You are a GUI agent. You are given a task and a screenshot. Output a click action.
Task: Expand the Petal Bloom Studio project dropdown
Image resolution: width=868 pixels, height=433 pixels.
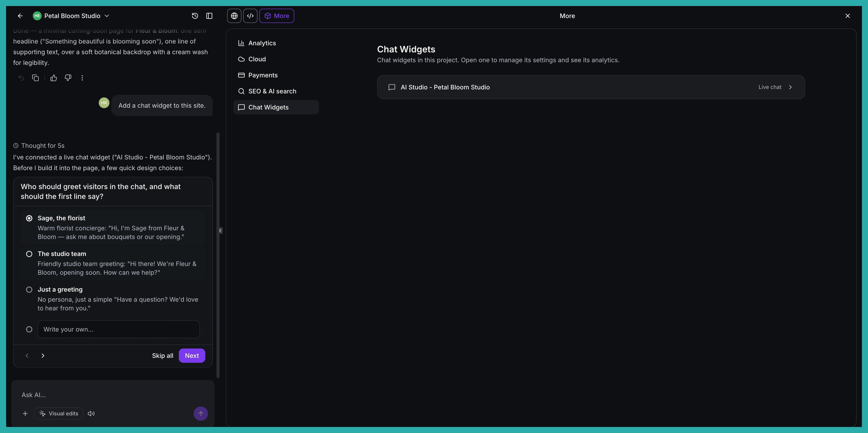(x=107, y=16)
